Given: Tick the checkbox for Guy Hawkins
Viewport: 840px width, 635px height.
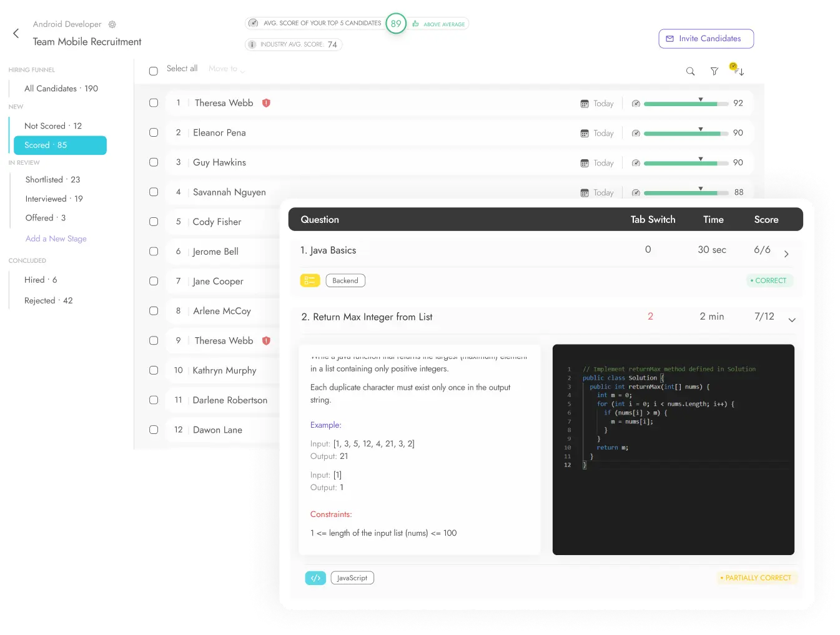Looking at the screenshot, I should [x=154, y=162].
